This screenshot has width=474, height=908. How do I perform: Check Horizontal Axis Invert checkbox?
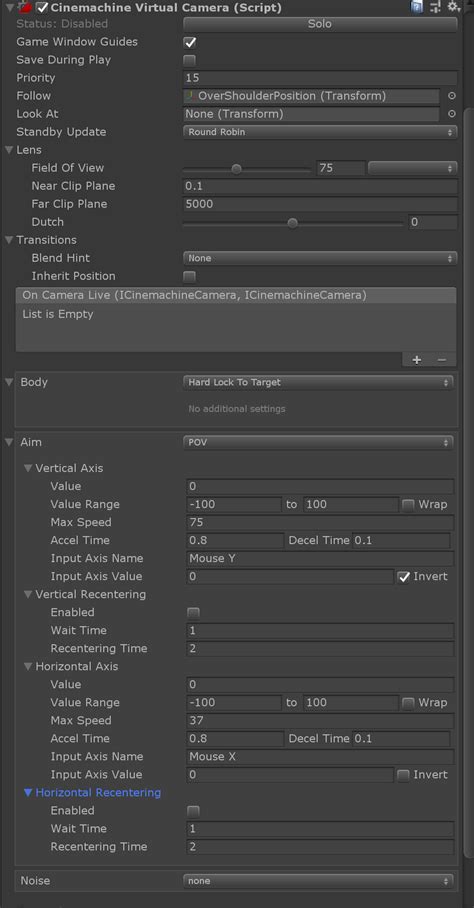[404, 775]
